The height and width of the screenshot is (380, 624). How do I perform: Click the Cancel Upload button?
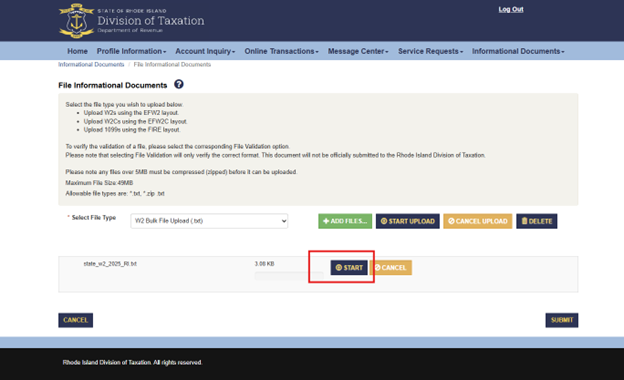tap(478, 221)
